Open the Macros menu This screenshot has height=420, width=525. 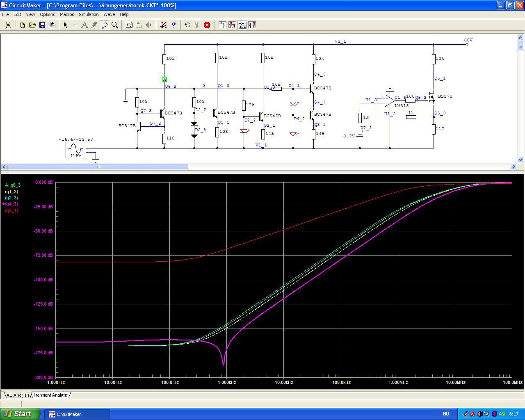pyautogui.click(x=67, y=14)
